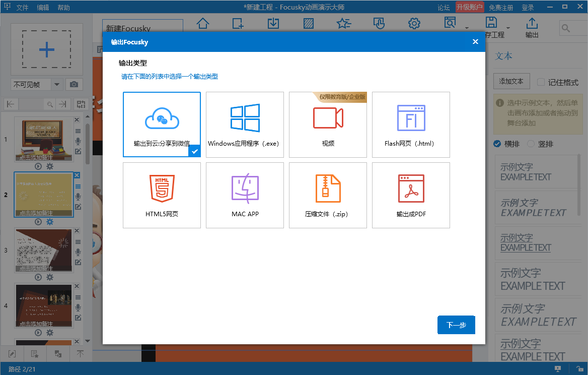The height and width of the screenshot is (375, 588).
Task: Expand the preview dropdown arrow
Action: tap(467, 28)
